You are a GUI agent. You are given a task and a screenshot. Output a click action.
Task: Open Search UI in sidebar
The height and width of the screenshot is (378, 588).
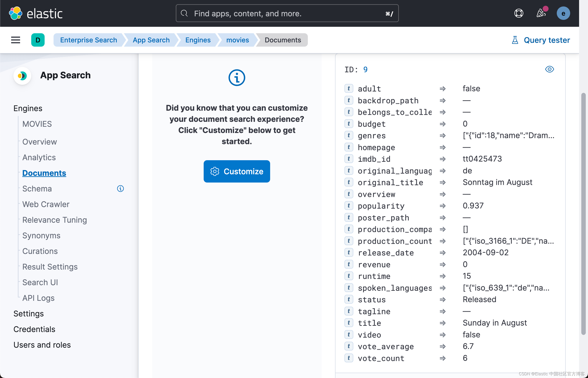coord(40,282)
